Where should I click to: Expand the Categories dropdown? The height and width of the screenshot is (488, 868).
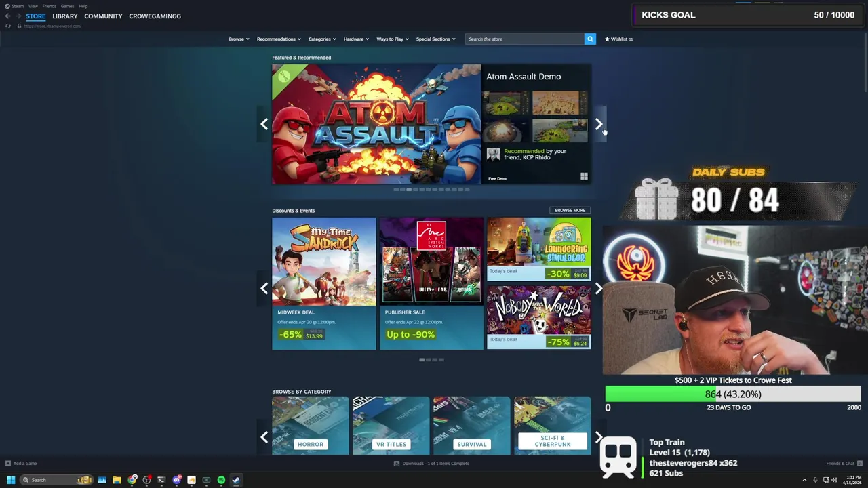tap(322, 39)
